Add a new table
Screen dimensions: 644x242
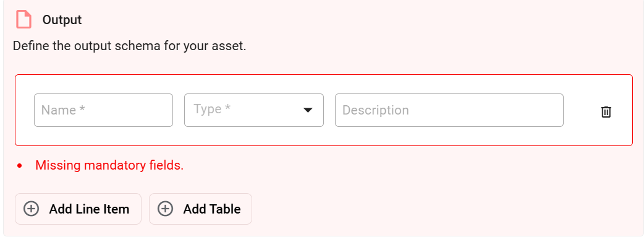[x=200, y=209]
